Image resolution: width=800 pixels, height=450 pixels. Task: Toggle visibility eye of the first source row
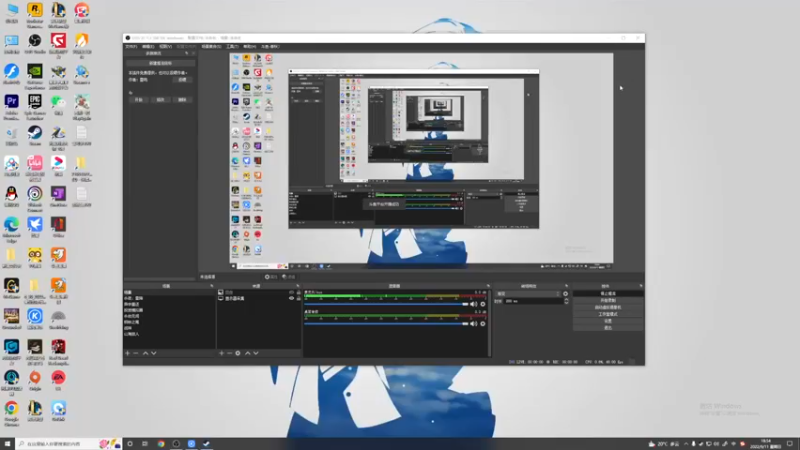point(291,292)
